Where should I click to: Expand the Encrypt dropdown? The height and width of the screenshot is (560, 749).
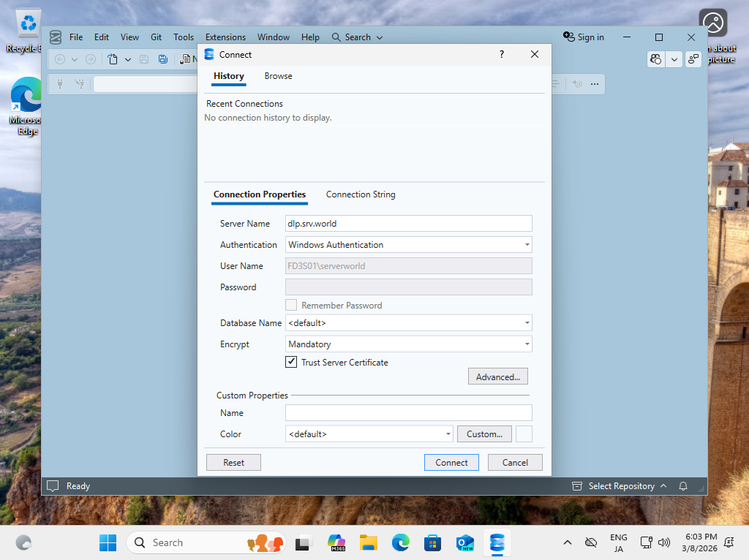click(x=527, y=344)
